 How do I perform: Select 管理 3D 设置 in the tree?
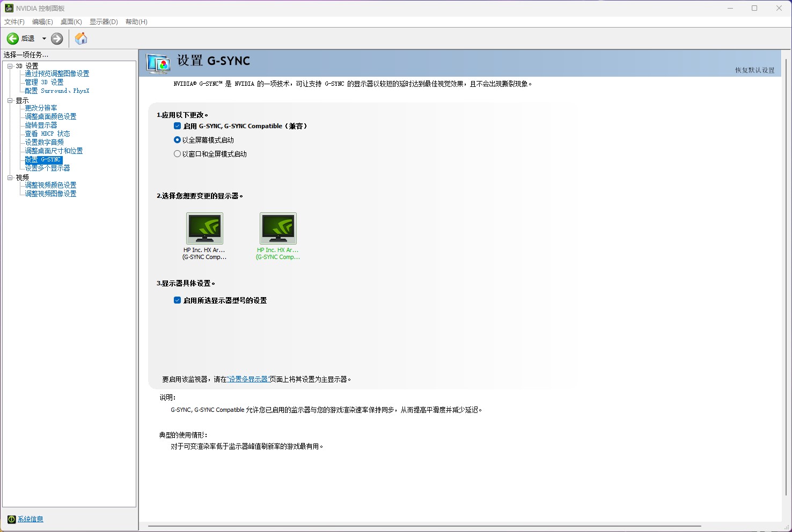point(44,83)
